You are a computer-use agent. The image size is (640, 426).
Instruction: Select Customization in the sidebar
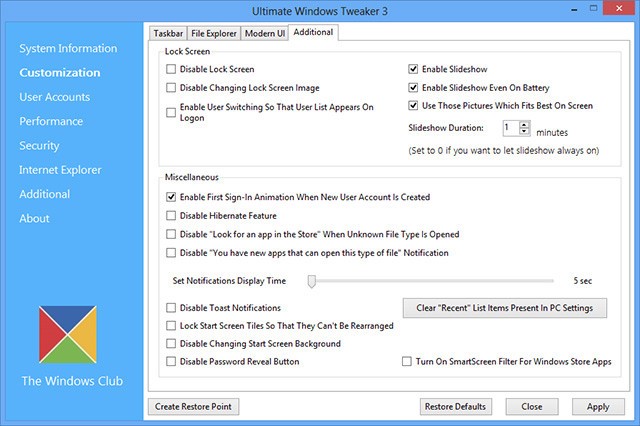(x=60, y=73)
